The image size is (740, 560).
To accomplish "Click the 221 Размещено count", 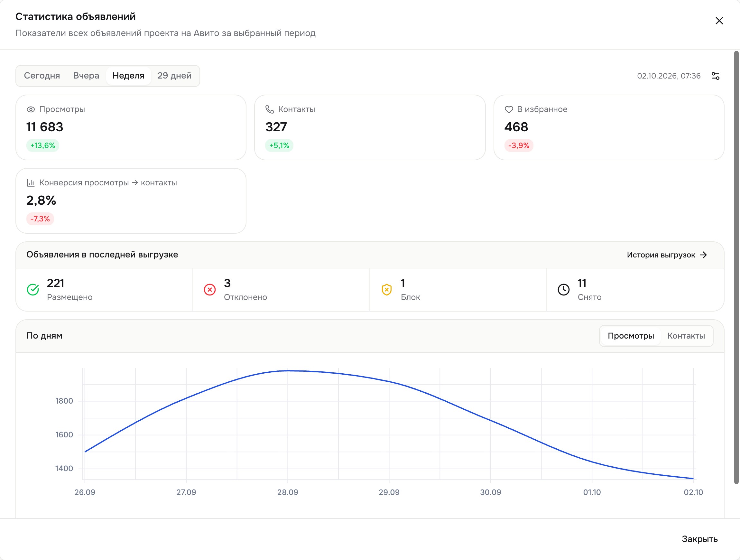I will [x=56, y=283].
